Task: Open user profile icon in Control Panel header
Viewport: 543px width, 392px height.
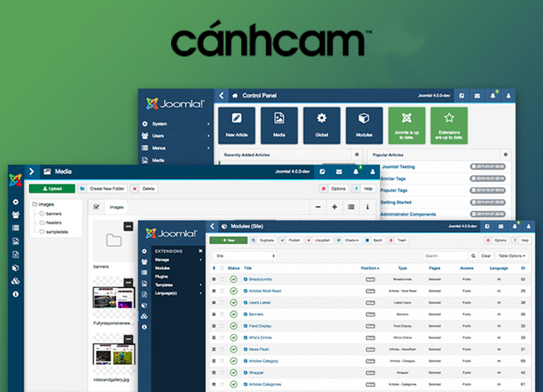Action: point(508,95)
